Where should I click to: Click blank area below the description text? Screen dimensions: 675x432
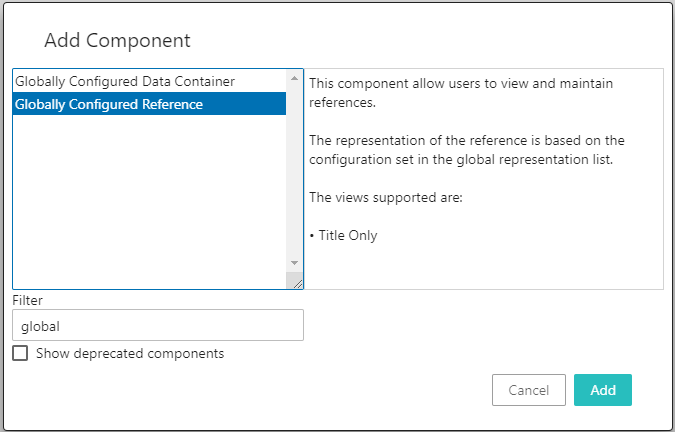point(483,268)
